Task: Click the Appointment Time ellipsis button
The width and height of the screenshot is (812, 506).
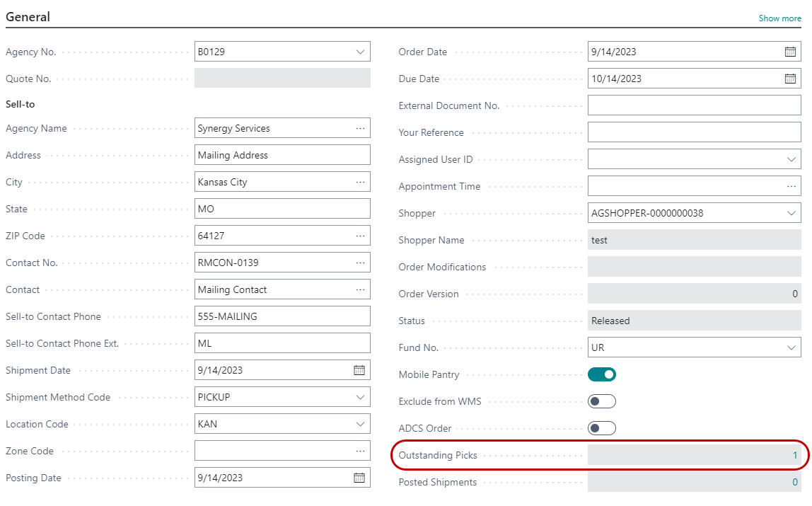Action: point(791,186)
